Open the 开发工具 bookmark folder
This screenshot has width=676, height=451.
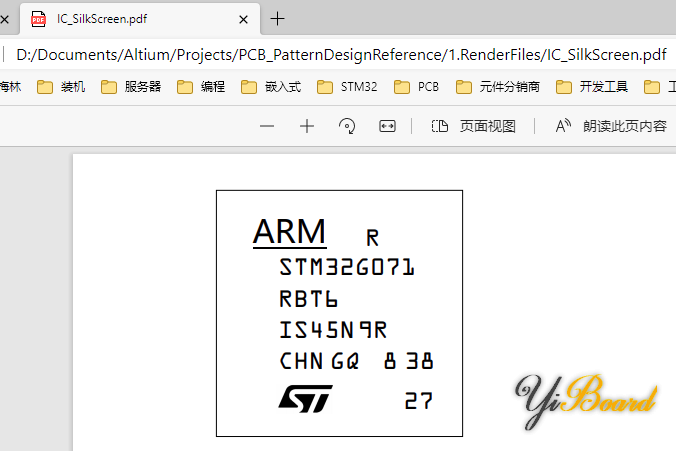point(592,87)
